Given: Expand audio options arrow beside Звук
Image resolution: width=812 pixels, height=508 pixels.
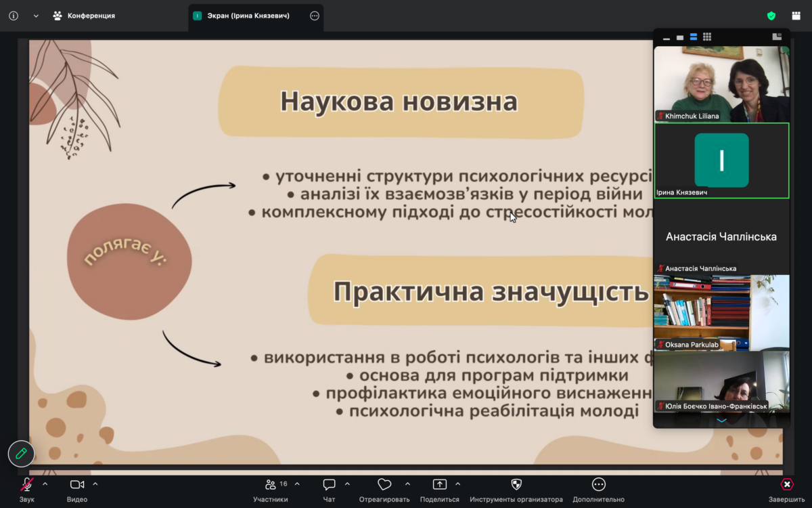Looking at the screenshot, I should click(45, 484).
